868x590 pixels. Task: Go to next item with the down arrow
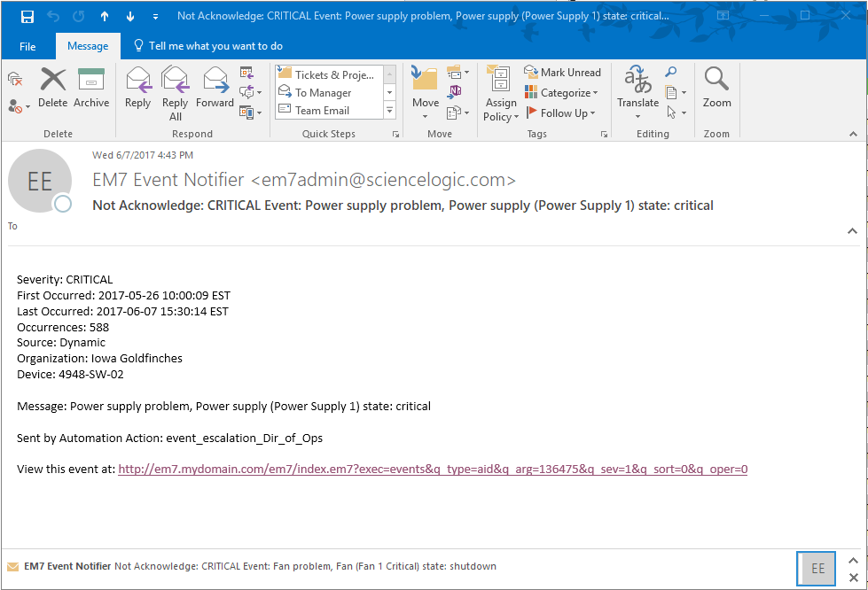[x=130, y=17]
